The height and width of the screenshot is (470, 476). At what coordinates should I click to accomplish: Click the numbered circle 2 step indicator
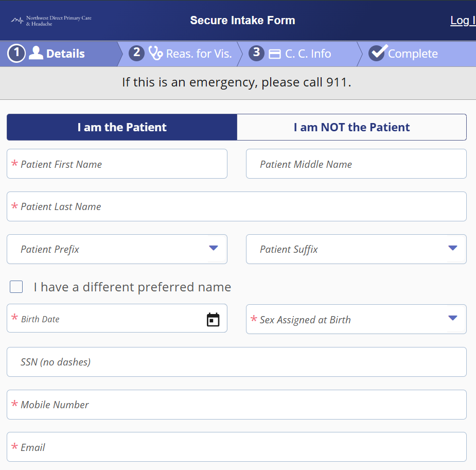[x=136, y=53]
